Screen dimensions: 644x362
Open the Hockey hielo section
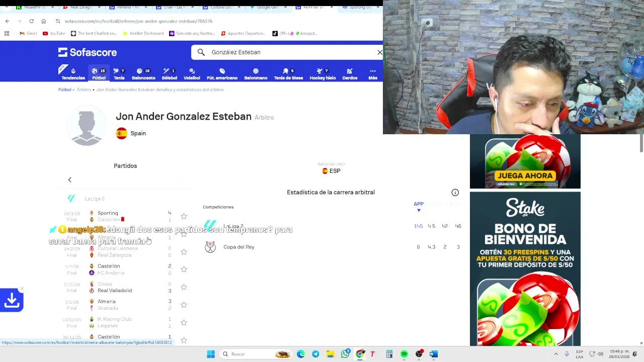[323, 74]
